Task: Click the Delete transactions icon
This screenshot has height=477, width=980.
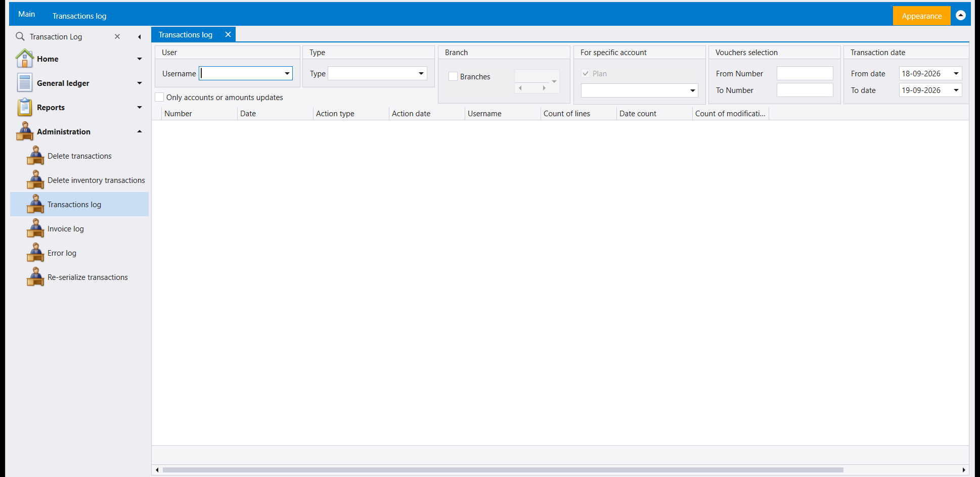Action: pyautogui.click(x=35, y=156)
